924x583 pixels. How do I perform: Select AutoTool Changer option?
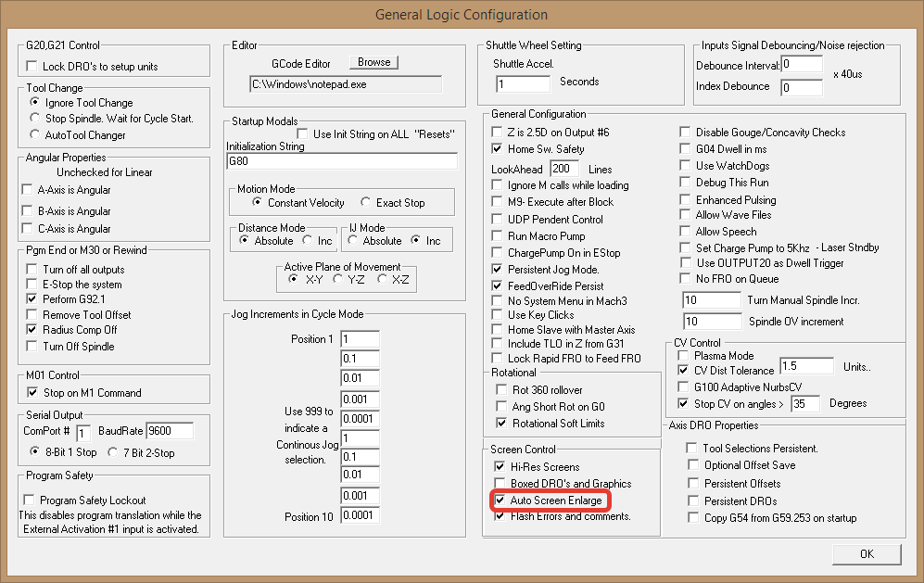point(35,134)
